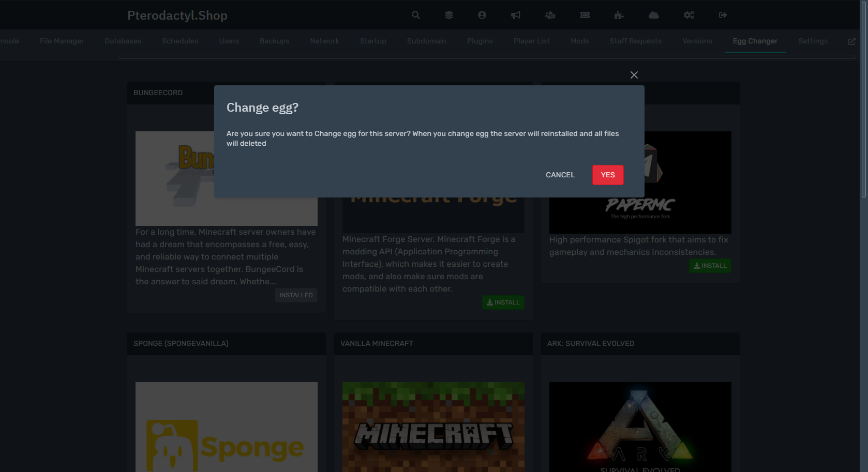Open the puzzle piece plugins icon
This screenshot has width=868, height=472.
(x=619, y=15)
